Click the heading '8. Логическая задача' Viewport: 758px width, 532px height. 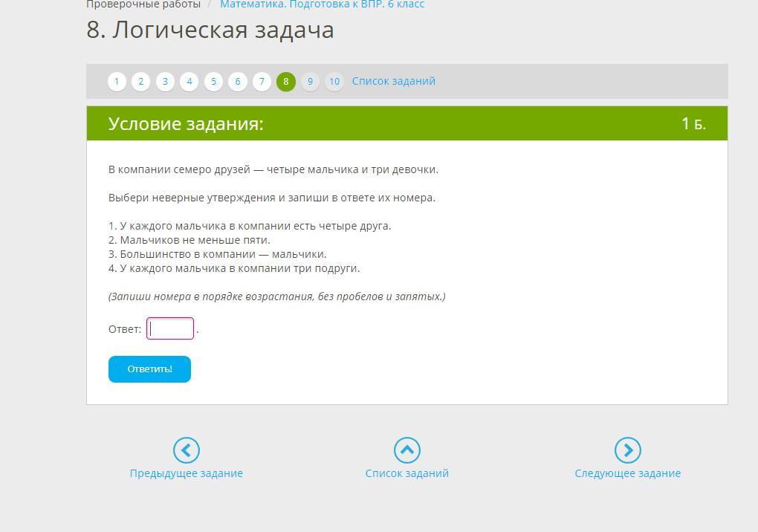[x=210, y=30]
